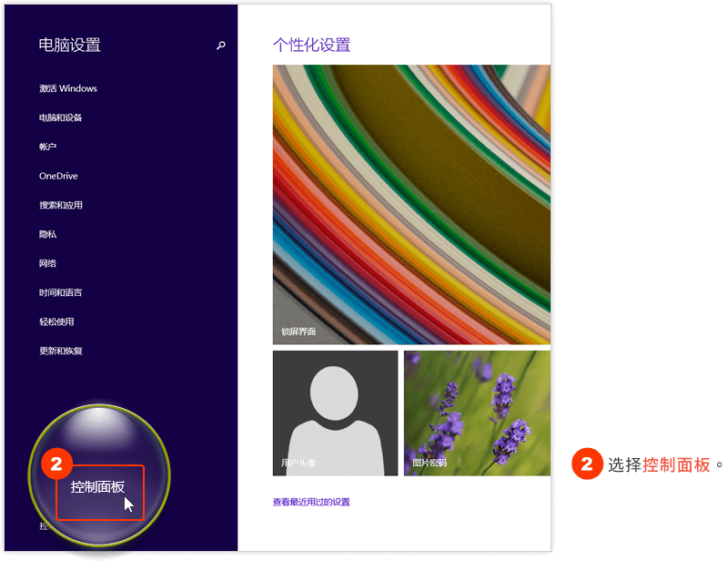The width and height of the screenshot is (728, 561).
Task: Click 控制面板 inside the red highlighted box
Action: (98, 487)
